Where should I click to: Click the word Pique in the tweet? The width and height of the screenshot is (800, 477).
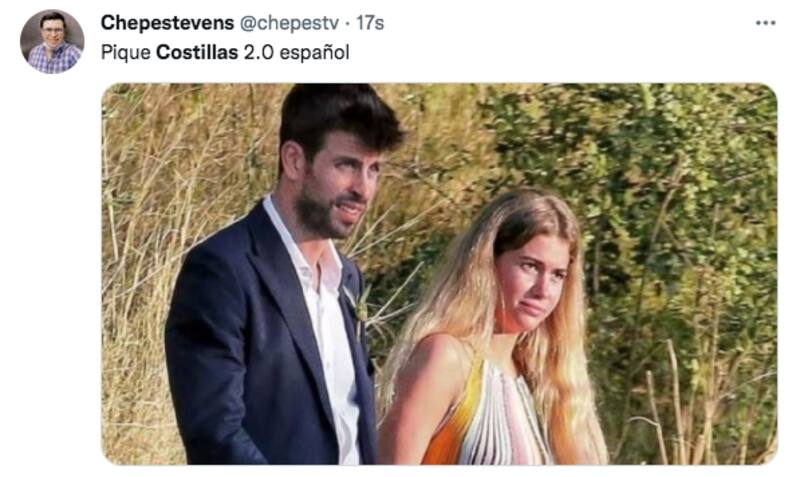point(126,53)
